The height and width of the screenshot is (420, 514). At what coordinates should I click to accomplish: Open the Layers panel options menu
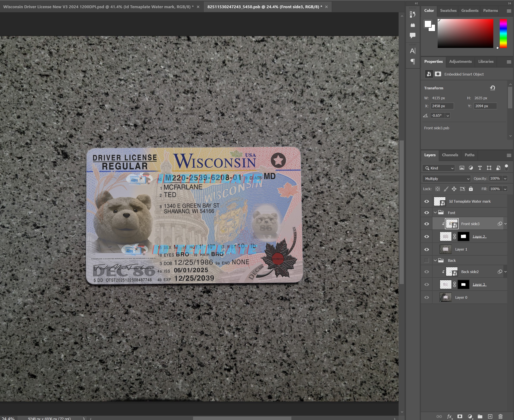tap(509, 155)
